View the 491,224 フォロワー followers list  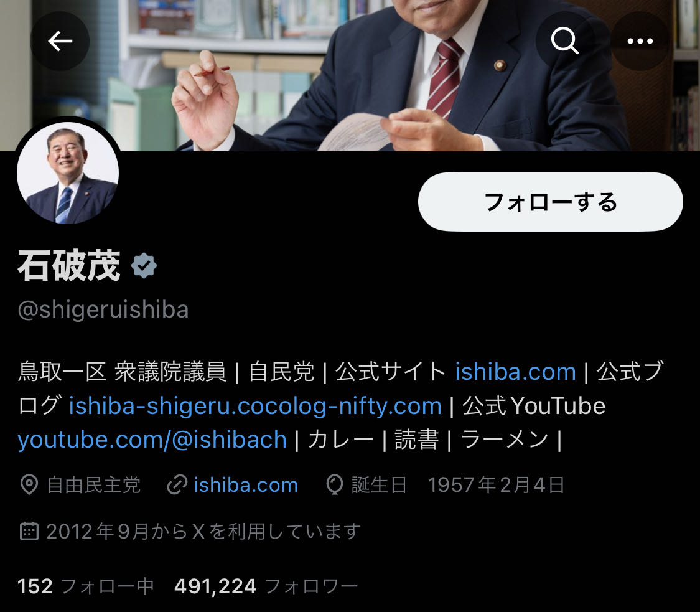point(266,586)
